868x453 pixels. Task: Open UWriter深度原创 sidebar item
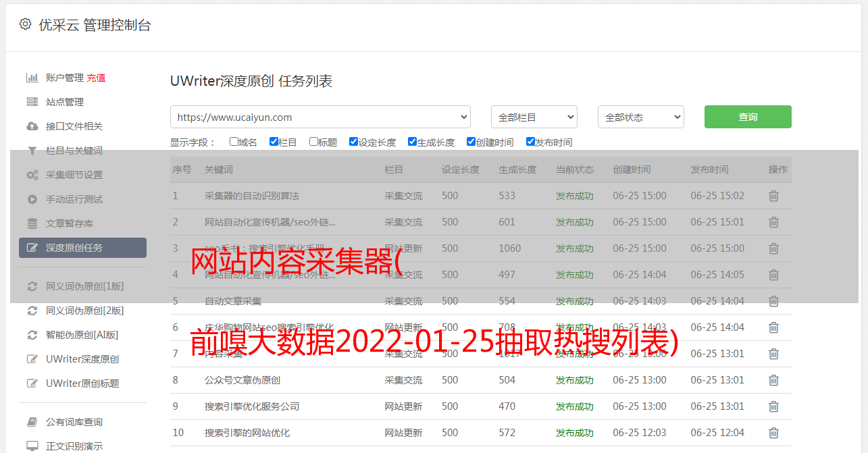click(x=82, y=359)
